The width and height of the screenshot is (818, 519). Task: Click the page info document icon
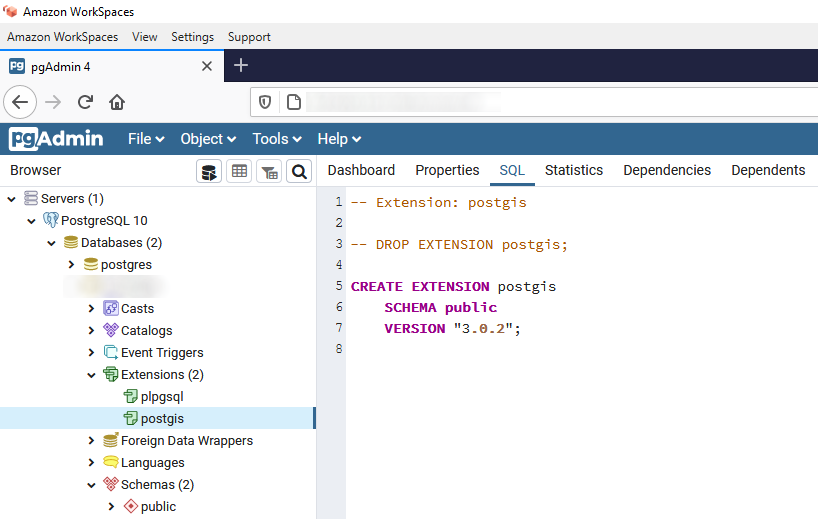294,102
